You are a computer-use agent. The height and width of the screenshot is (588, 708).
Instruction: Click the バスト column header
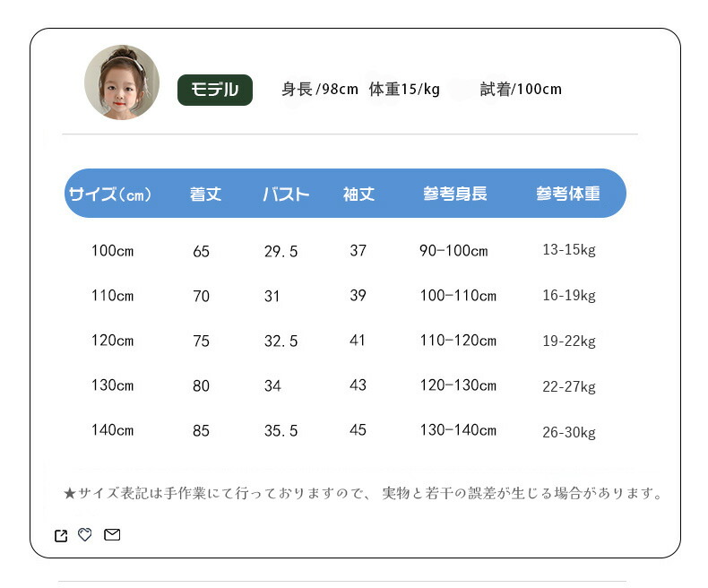[x=286, y=195]
